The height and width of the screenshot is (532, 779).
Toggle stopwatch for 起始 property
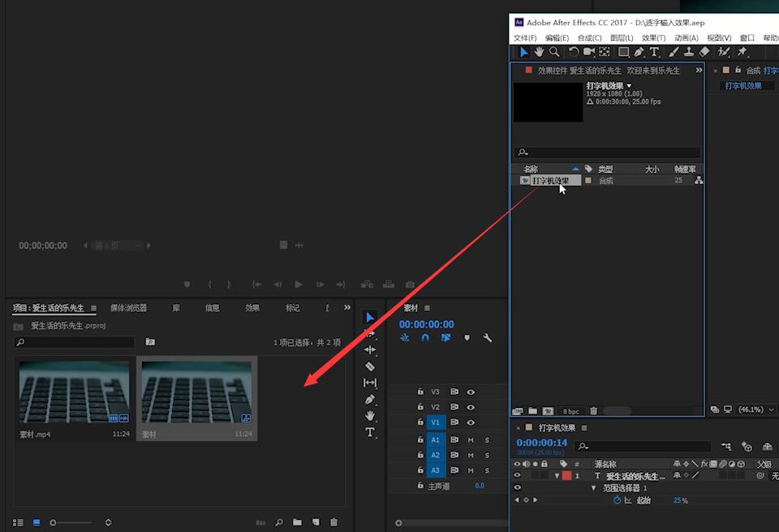tap(617, 500)
